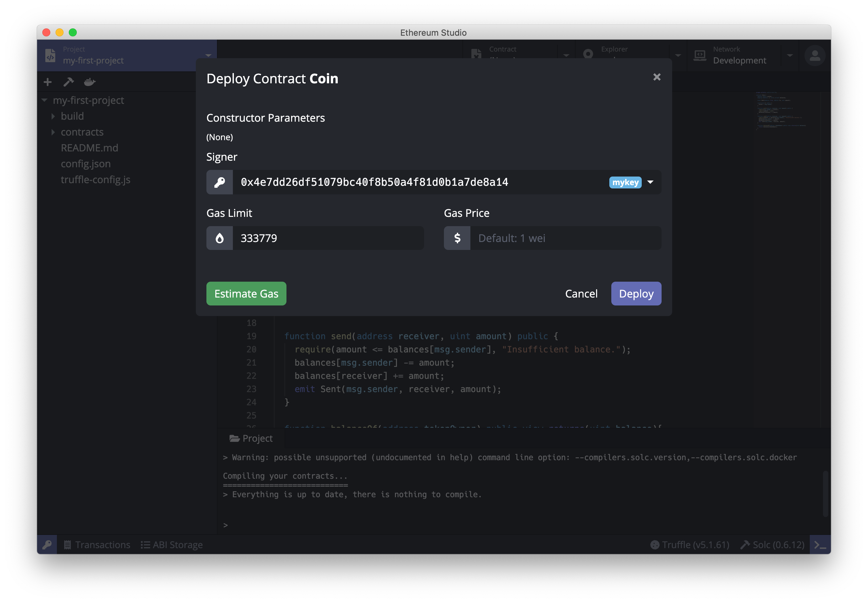Click the Gas Price input field
Image resolution: width=868 pixels, height=603 pixels.
pos(565,238)
